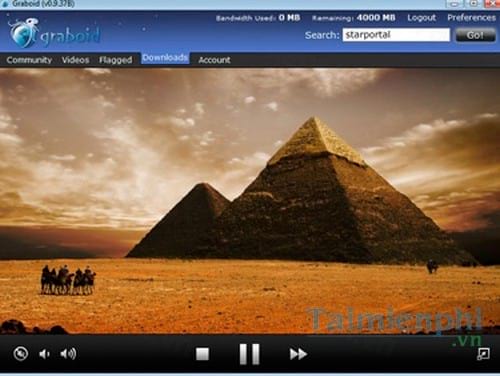The image size is (500, 376).
Task: Stop the video playback
Action: point(202,354)
